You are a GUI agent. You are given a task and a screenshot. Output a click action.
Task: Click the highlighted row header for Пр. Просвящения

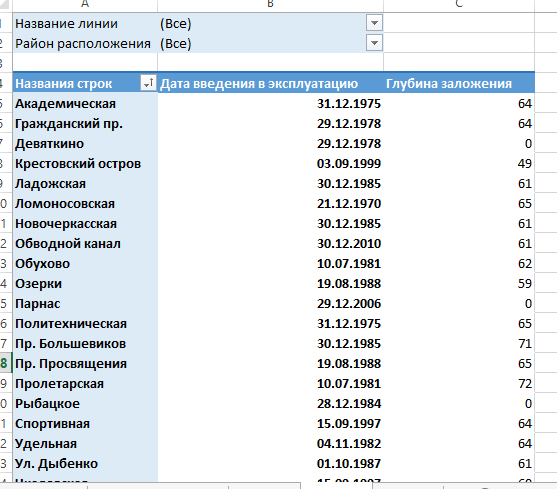pos(5,364)
